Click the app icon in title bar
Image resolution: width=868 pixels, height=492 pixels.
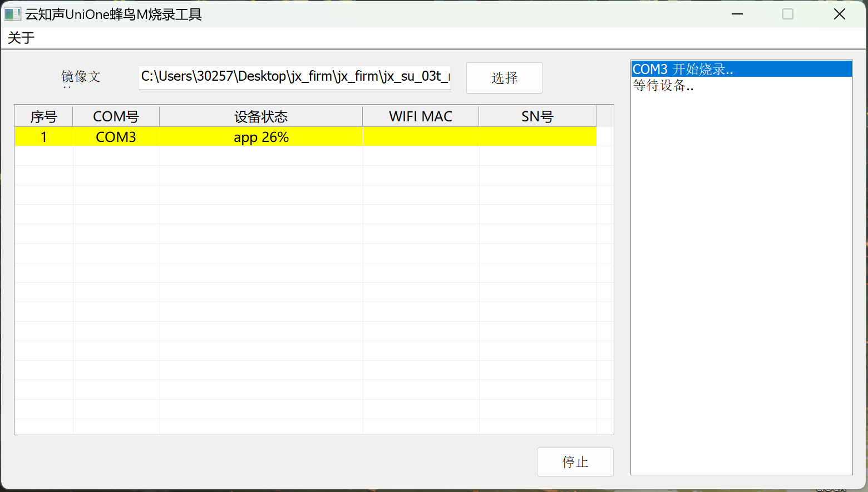pos(12,14)
